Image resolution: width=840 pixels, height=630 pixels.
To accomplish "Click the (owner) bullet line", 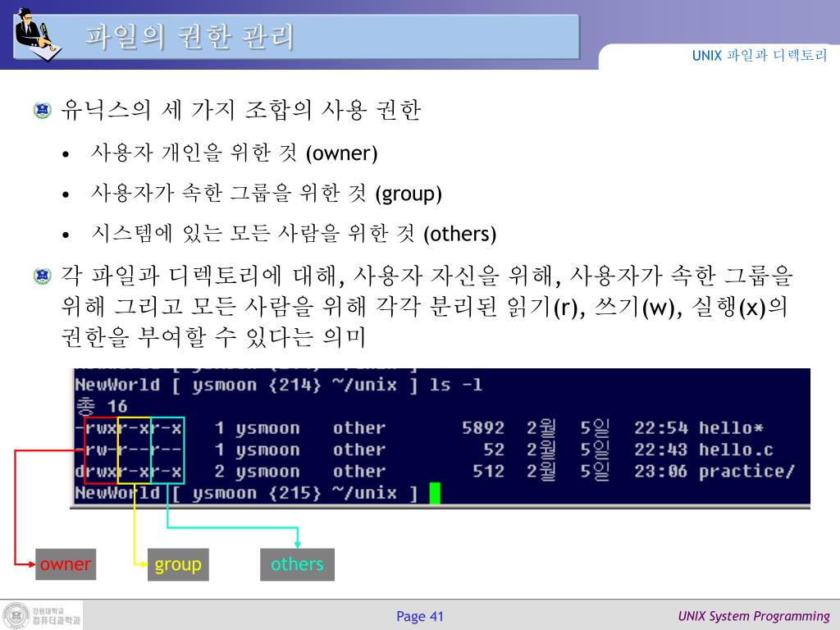I will [x=234, y=153].
